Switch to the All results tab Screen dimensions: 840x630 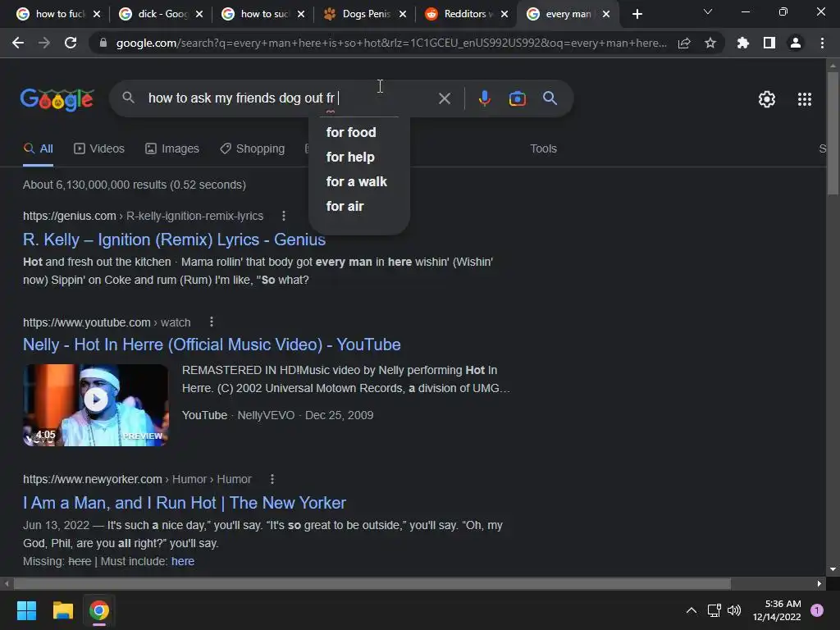coord(38,149)
